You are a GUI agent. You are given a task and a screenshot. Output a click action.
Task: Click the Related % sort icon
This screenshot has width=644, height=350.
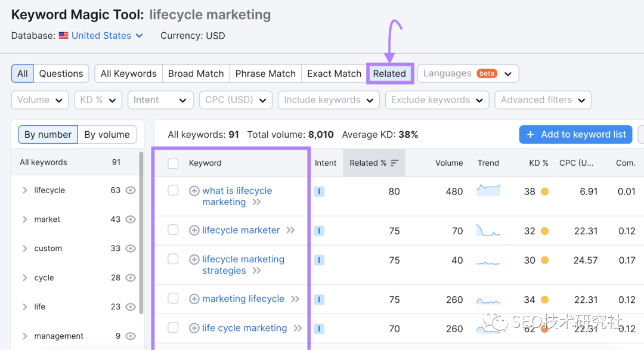click(394, 163)
